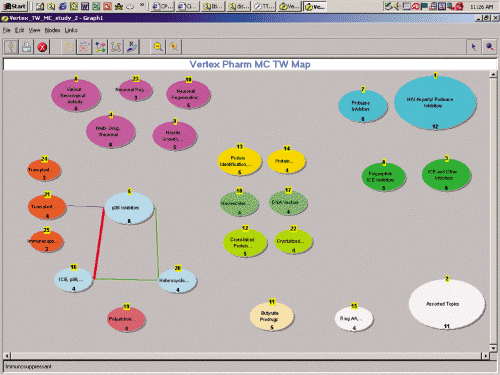The image size is (500, 375).
Task: Click the zoom in magnifier icon
Action: coord(174,47)
